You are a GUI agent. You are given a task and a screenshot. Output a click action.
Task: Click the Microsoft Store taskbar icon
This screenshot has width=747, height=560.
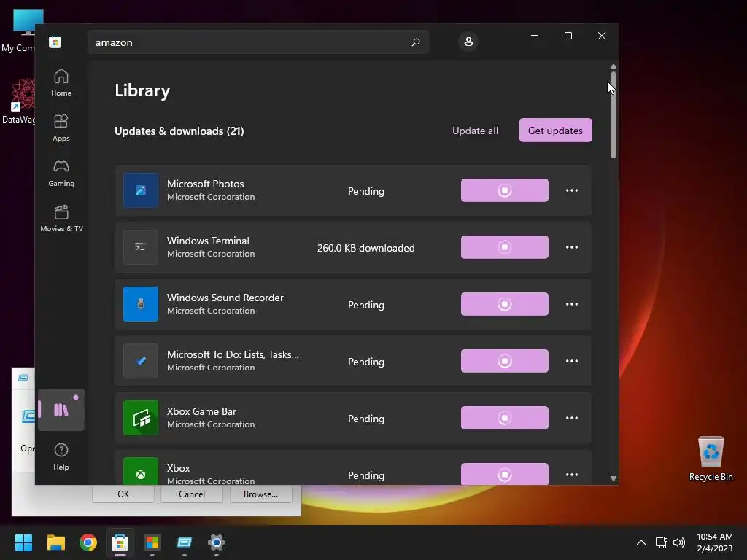[120, 542]
